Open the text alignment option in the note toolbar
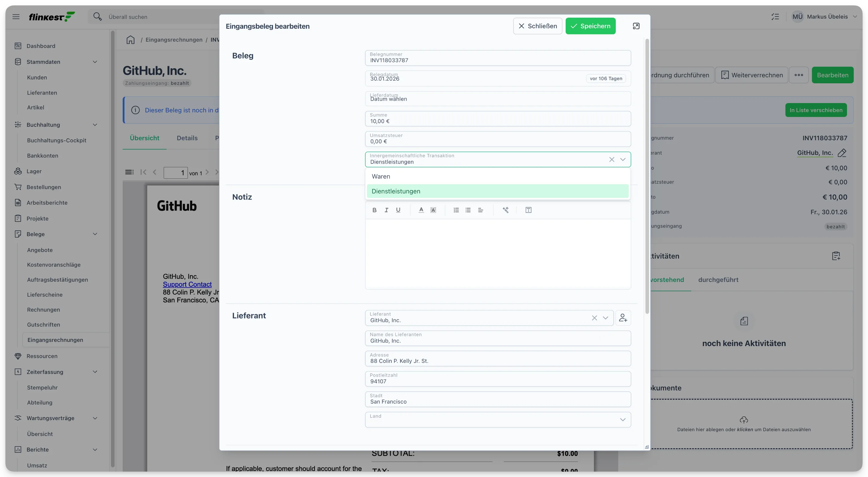The image size is (868, 477). click(x=480, y=210)
